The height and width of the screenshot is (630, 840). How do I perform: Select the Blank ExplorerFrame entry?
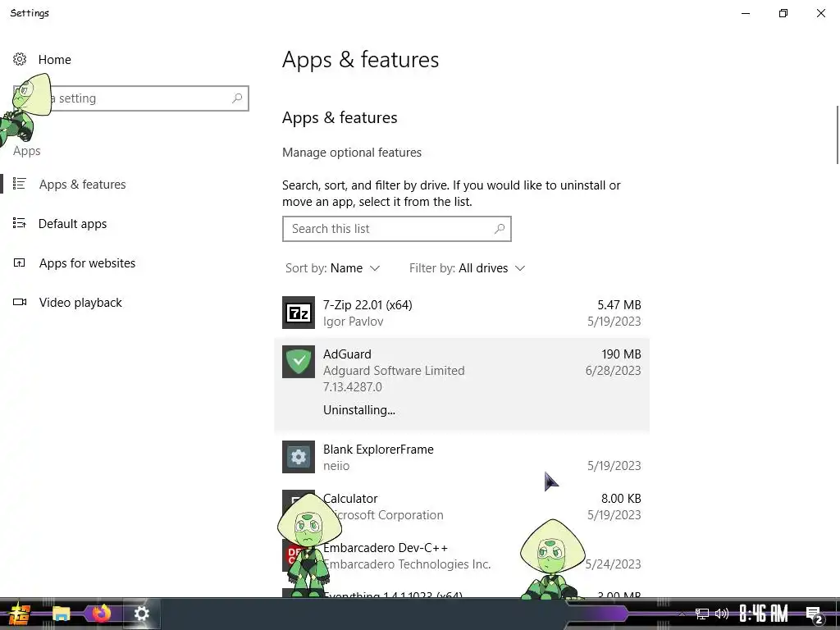pos(462,457)
